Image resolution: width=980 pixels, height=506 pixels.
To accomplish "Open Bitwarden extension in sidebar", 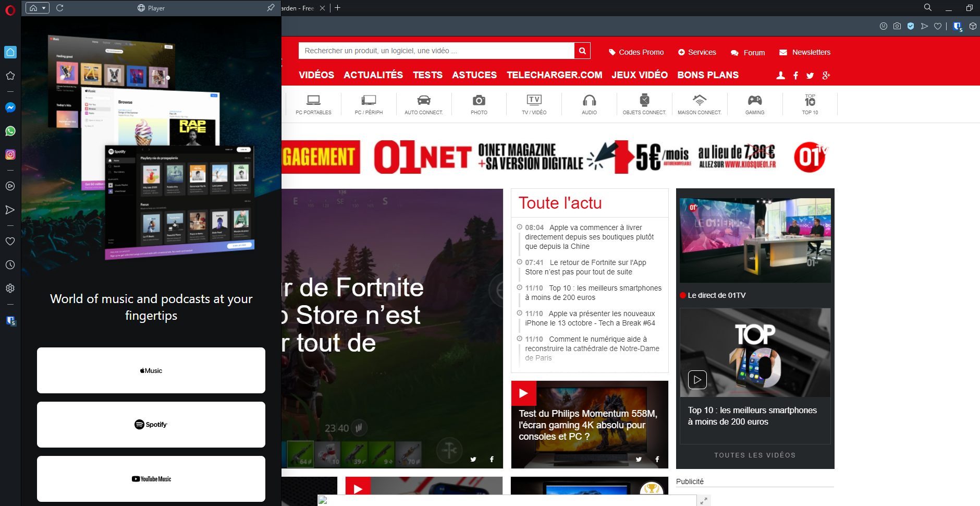I will [10, 321].
